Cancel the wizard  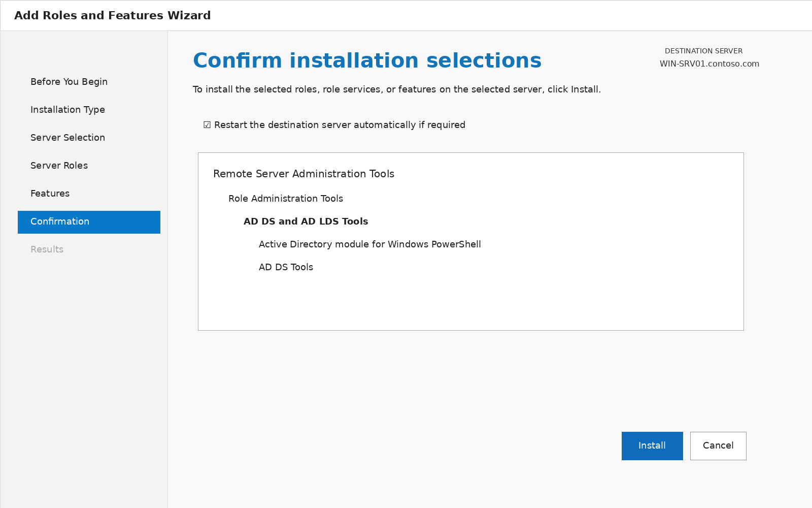coord(718,446)
